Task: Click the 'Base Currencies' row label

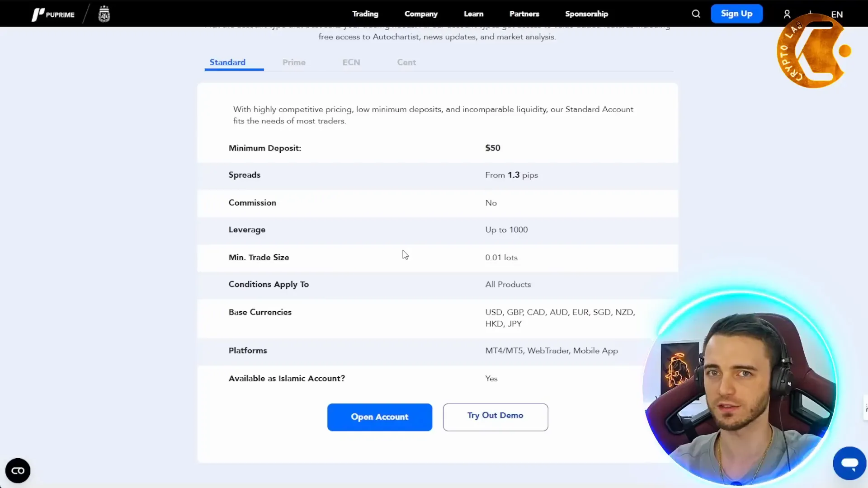Action: [260, 312]
